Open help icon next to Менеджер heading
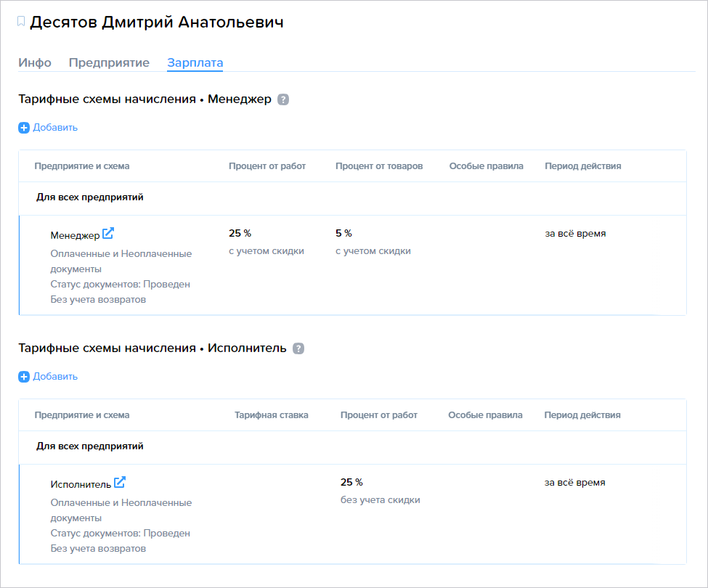This screenshot has height=588, width=708. click(283, 99)
